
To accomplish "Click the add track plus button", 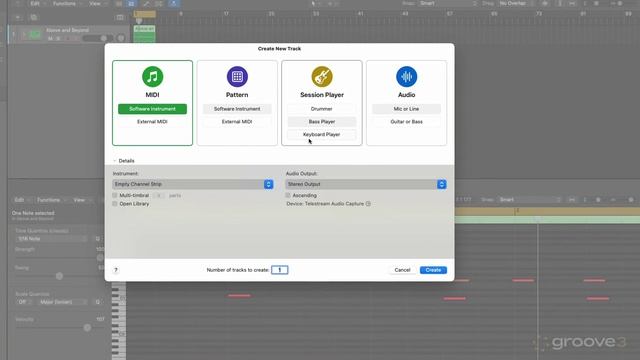I will point(18,18).
